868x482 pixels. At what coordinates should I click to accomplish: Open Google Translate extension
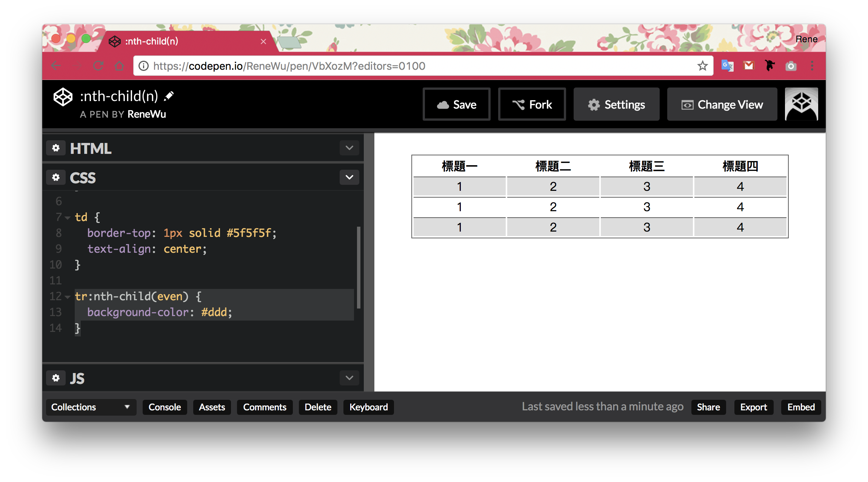coord(727,66)
